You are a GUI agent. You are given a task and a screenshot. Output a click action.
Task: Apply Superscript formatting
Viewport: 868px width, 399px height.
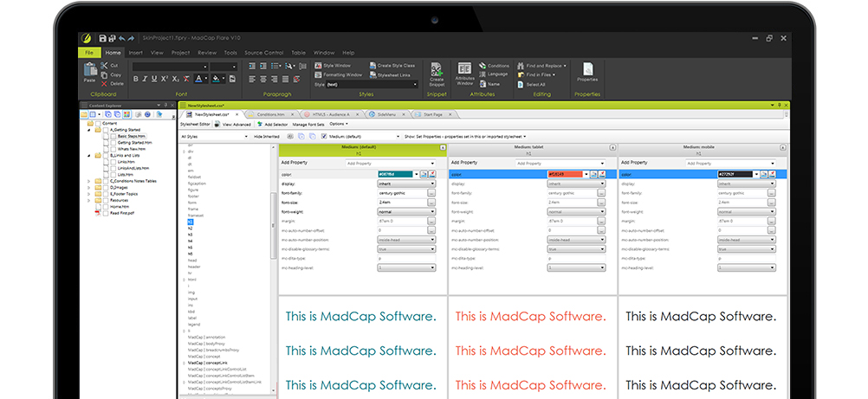pyautogui.click(x=165, y=79)
